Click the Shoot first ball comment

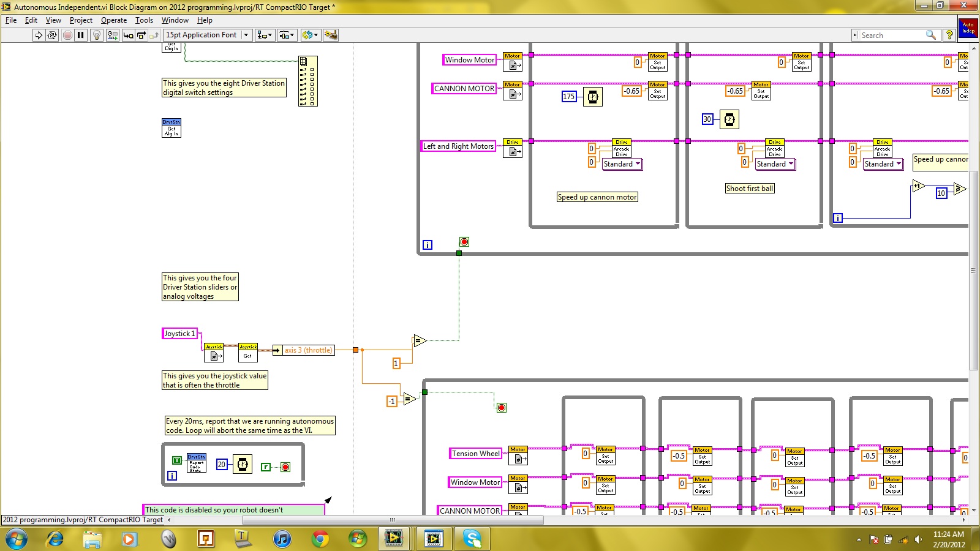click(x=750, y=189)
